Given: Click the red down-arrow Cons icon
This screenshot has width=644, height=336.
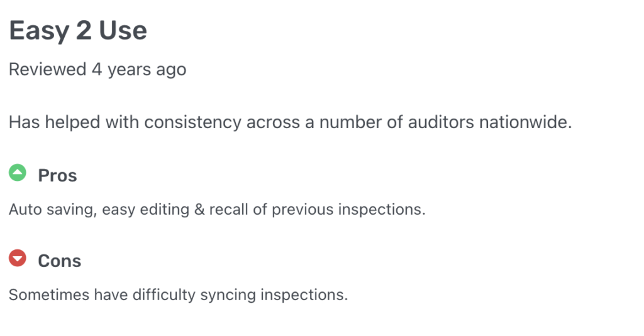Looking at the screenshot, I should tap(18, 258).
